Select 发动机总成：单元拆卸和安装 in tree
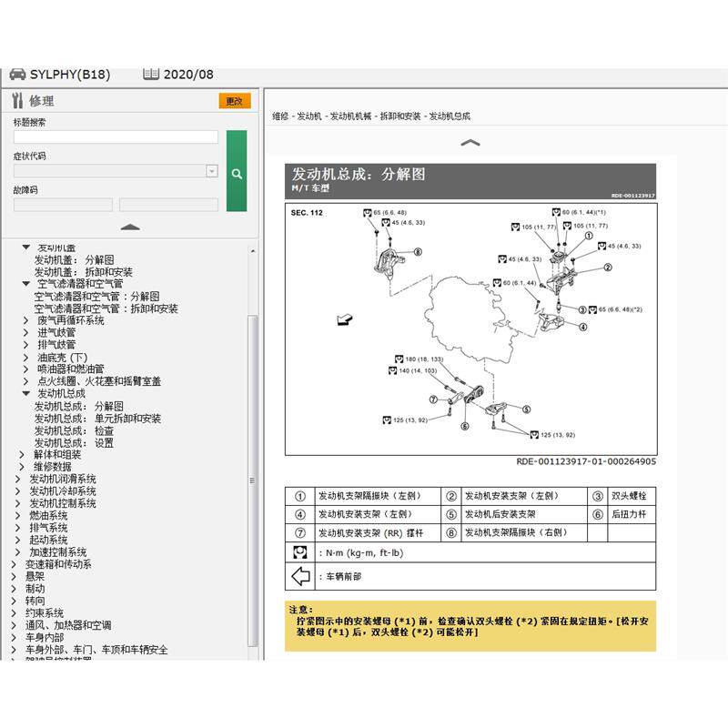The width and height of the screenshot is (728, 728). 97,419
